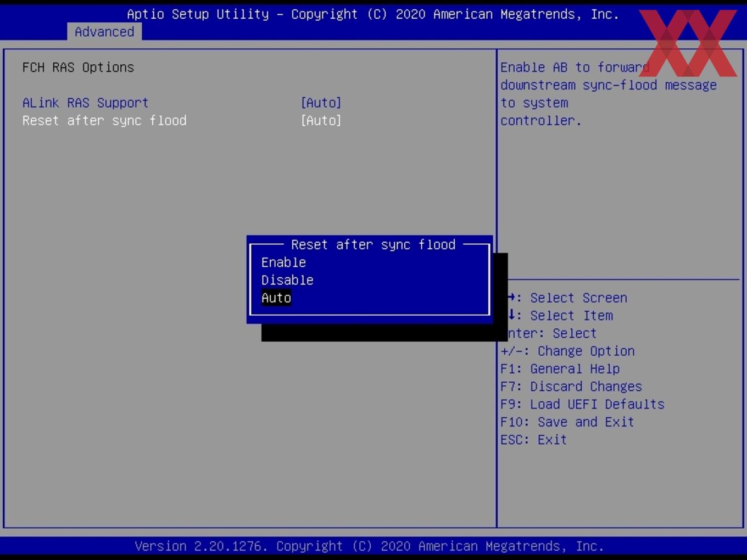Click F9: Load UEFI Defaults entry

tap(582, 404)
